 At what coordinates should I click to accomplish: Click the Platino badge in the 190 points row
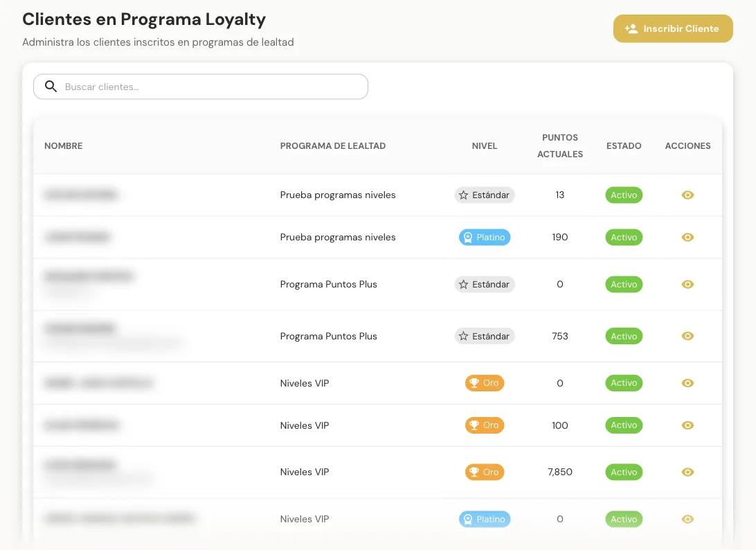click(485, 238)
